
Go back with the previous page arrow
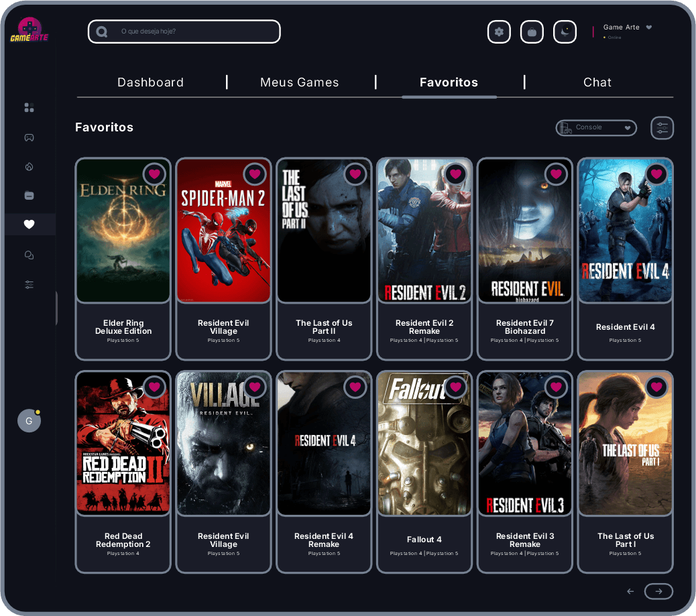pyautogui.click(x=630, y=591)
